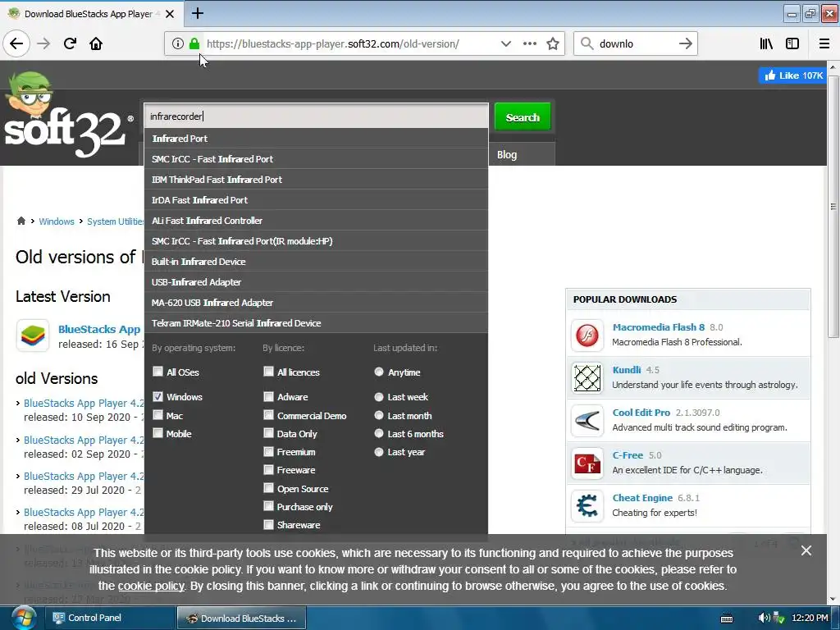
Task: Check the All licences checkbox
Action: coord(268,372)
